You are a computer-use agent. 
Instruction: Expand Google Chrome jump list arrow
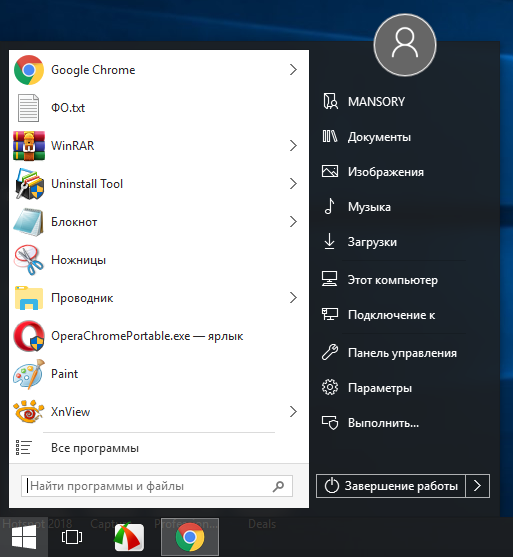point(293,70)
